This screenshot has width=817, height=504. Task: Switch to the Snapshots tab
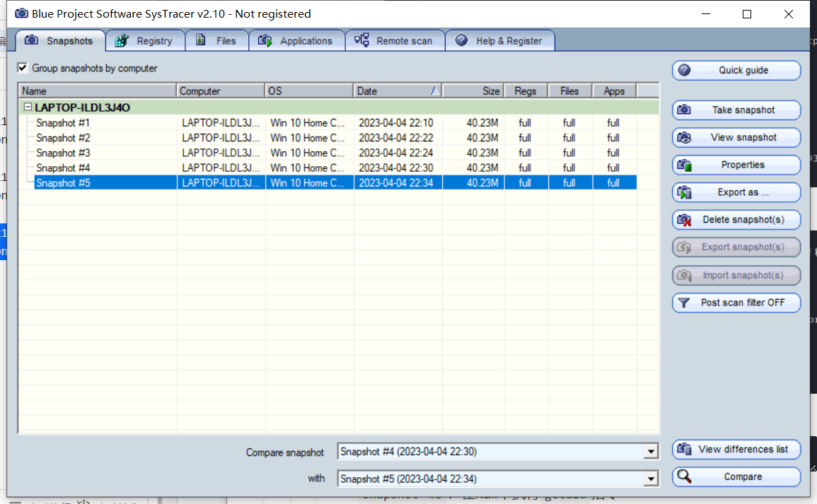pos(60,40)
